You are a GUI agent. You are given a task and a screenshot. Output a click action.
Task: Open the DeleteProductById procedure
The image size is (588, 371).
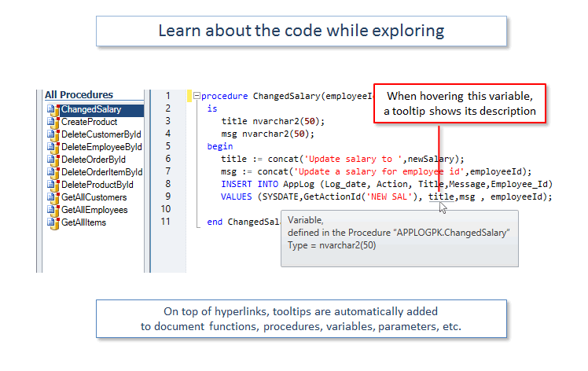point(97,185)
